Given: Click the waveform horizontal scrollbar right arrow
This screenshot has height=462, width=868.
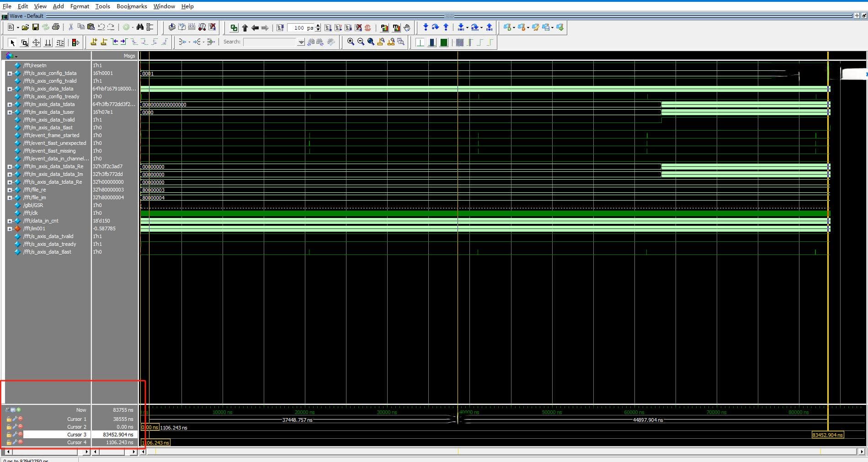Looking at the screenshot, I should (x=862, y=451).
